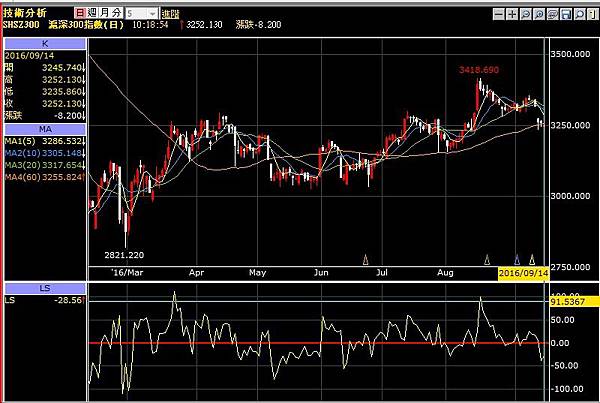Viewport: 600px width, 403px height.
Task: Click the SHSZ300 symbol code
Action: (x=21, y=25)
